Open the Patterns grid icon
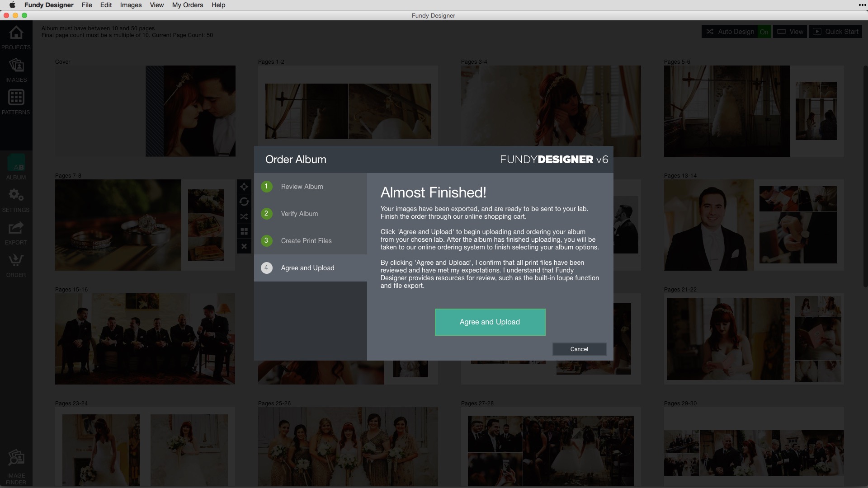The height and width of the screenshot is (488, 868). coord(16,97)
